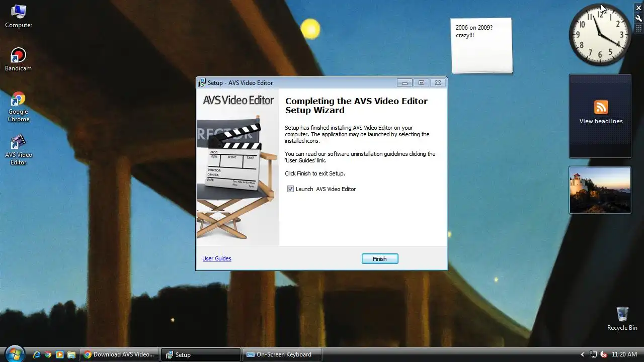The height and width of the screenshot is (362, 644).
Task: Show hidden tray icons arrow
Action: 583,354
